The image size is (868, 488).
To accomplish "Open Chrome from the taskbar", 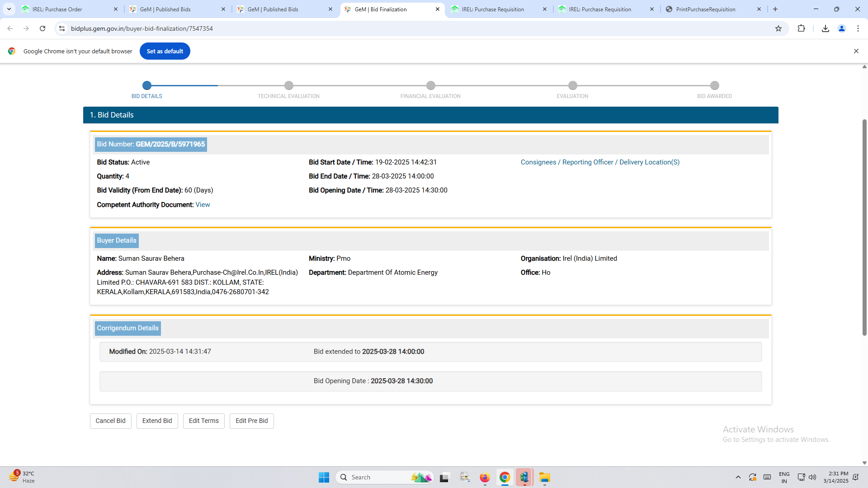I will pos(505,477).
